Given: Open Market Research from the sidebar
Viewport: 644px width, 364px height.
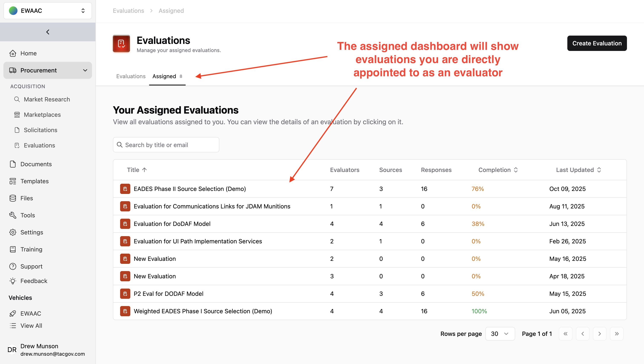Looking at the screenshot, I should [x=47, y=99].
